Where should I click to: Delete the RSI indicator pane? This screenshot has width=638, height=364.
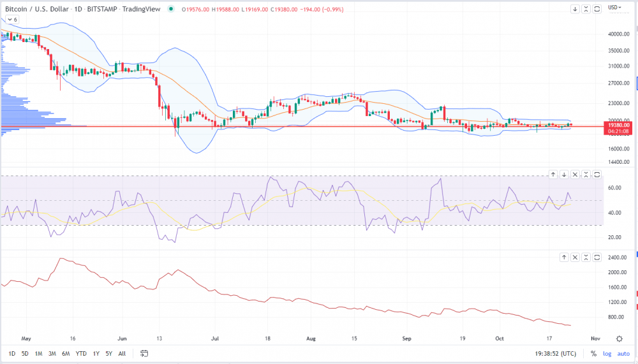click(575, 174)
